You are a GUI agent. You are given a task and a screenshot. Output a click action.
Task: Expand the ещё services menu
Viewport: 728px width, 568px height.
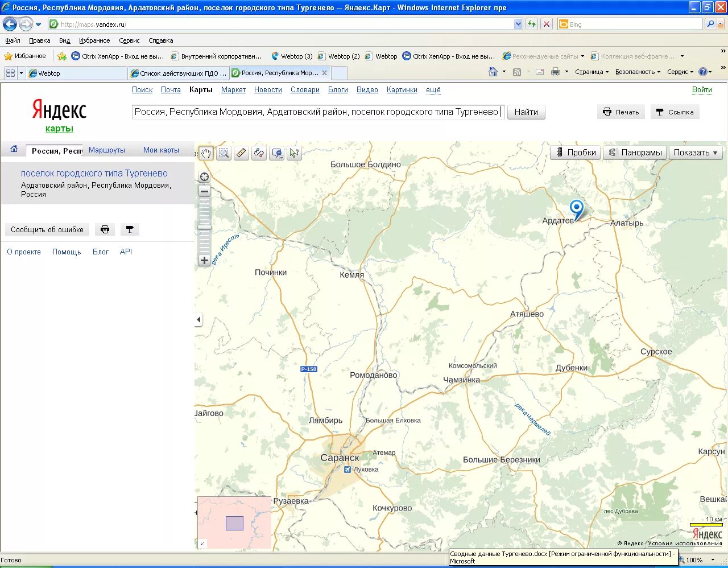click(x=433, y=90)
